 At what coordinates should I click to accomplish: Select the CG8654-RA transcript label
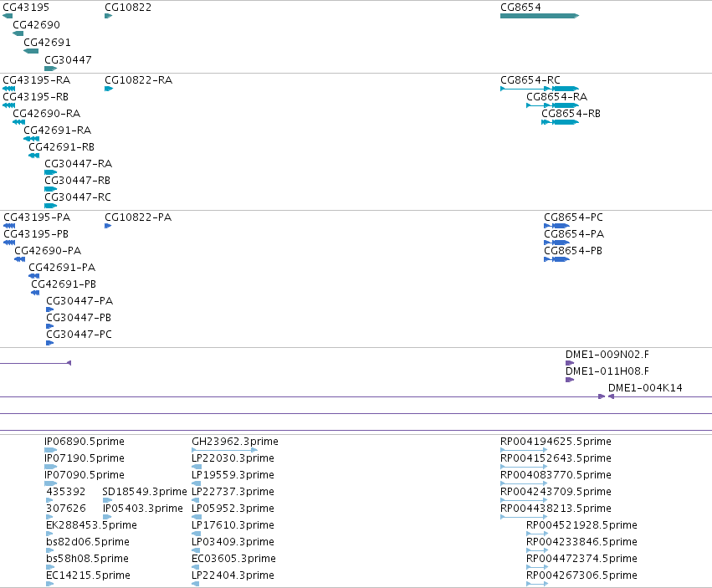tap(557, 97)
